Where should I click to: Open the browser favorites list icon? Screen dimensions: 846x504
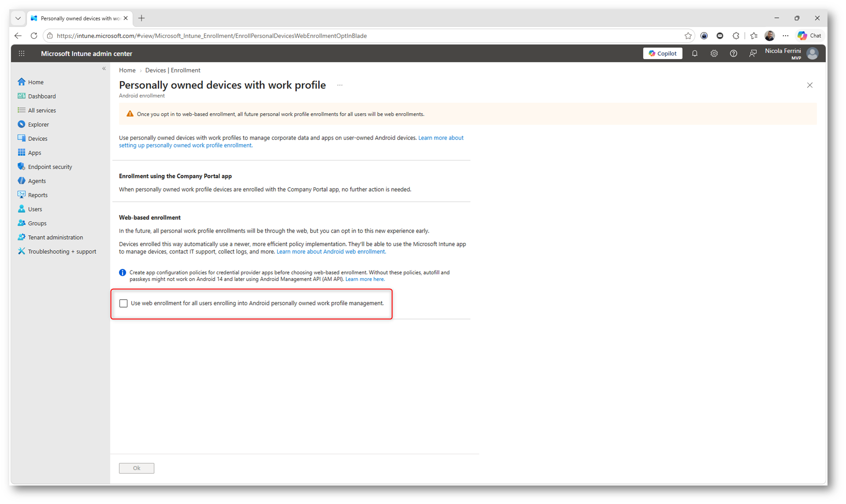coord(754,36)
